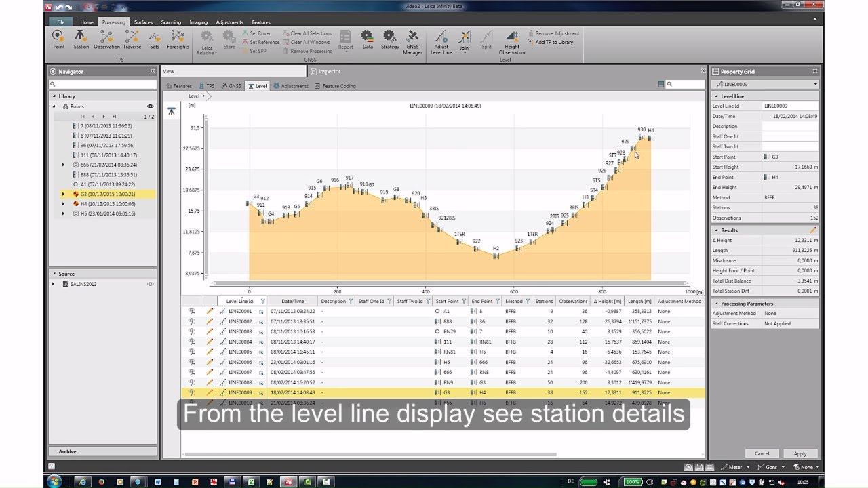868x488 pixels.
Task: Click Clear All Selections
Action: 307,33
